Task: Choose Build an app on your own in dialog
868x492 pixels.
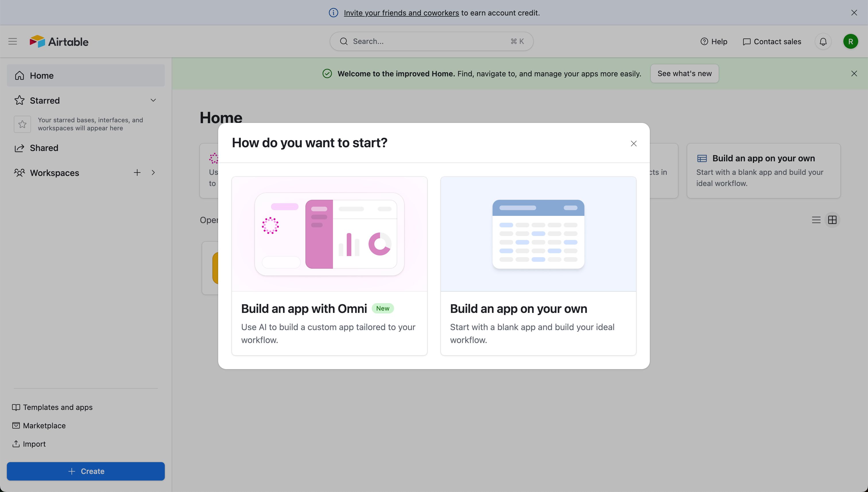Action: [x=538, y=266]
